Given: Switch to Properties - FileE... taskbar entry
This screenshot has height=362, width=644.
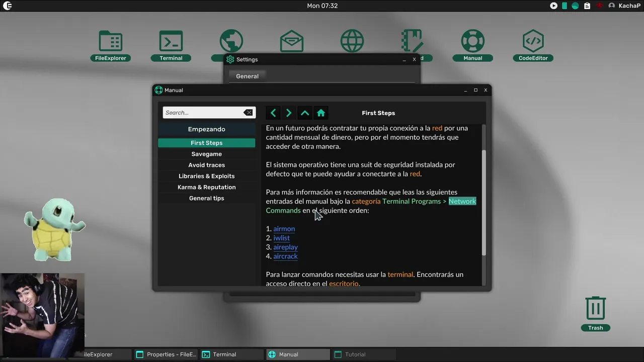Looking at the screenshot, I should [x=166, y=354].
